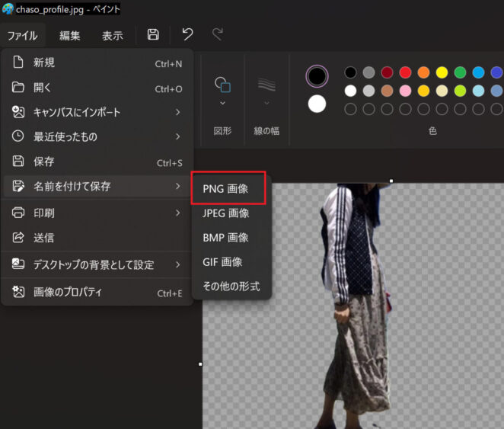Expand the デスクトップの背景として設定 submenu arrow

point(178,264)
